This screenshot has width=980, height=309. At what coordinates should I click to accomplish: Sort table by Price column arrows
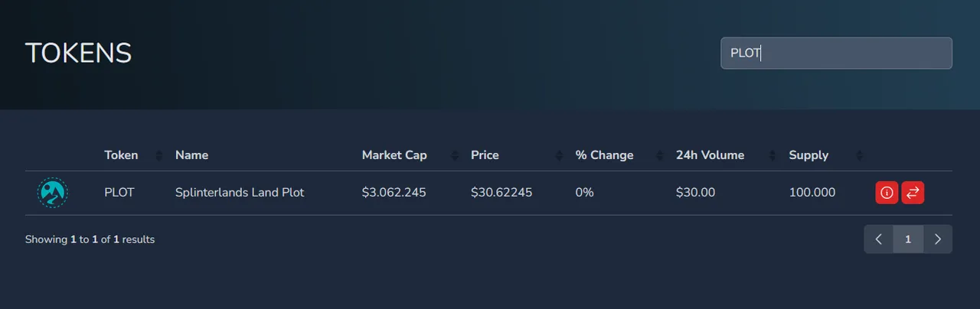click(x=560, y=155)
